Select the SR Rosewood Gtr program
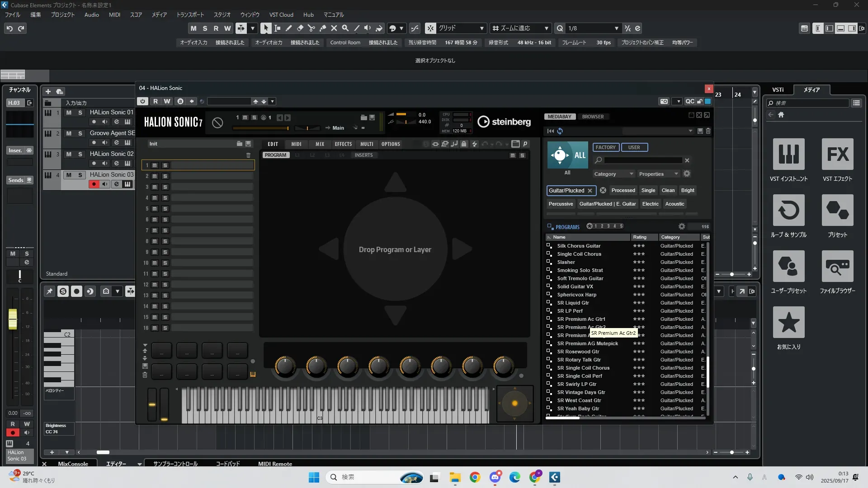Viewport: 868px width, 488px height. [x=578, y=352]
